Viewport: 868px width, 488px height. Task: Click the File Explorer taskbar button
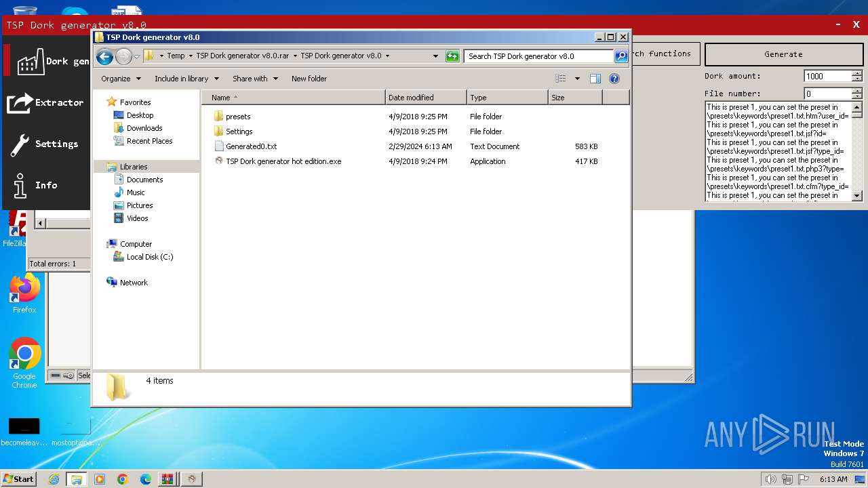tap(77, 479)
